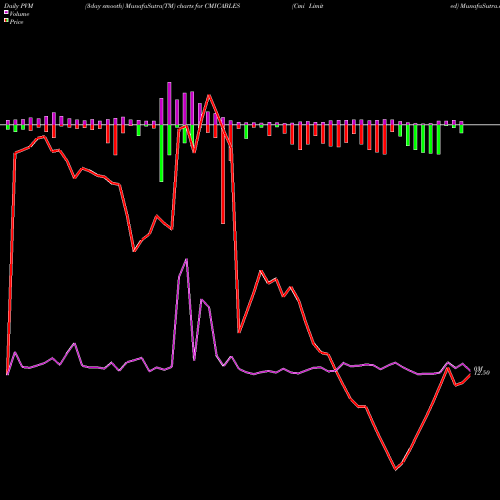Click the Volume legend color swatch
Image resolution: width=500 pixels, height=500 pixels.
point(6,12)
